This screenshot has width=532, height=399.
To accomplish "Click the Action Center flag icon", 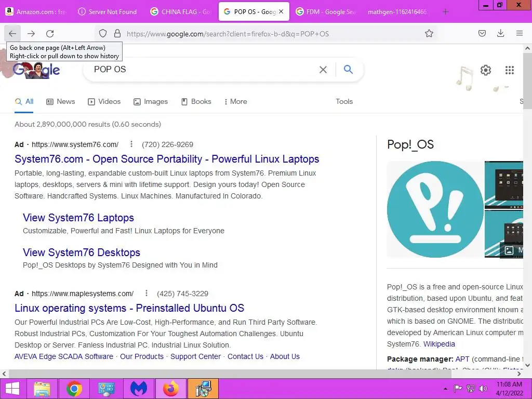I will 458,389.
